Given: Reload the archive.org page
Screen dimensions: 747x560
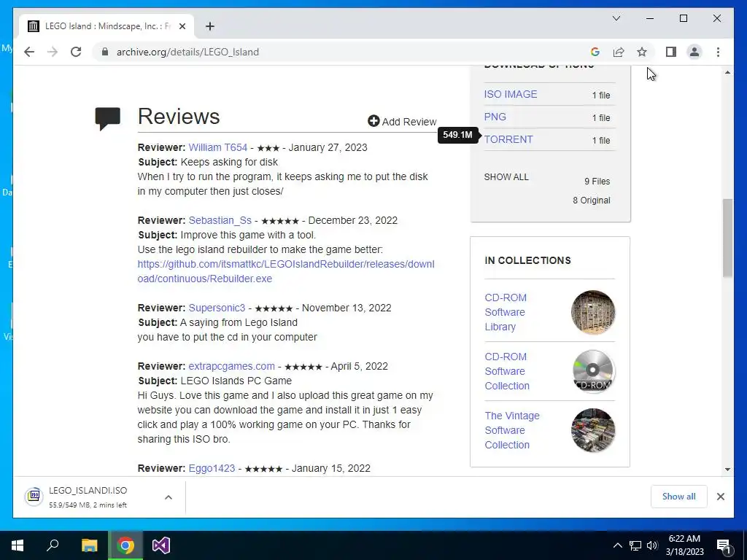Looking at the screenshot, I should [76, 52].
